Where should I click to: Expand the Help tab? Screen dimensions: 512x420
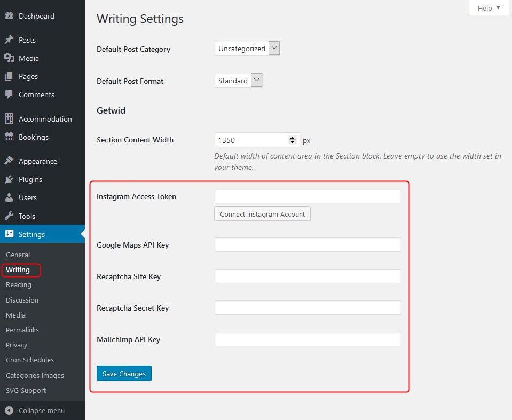click(x=489, y=8)
